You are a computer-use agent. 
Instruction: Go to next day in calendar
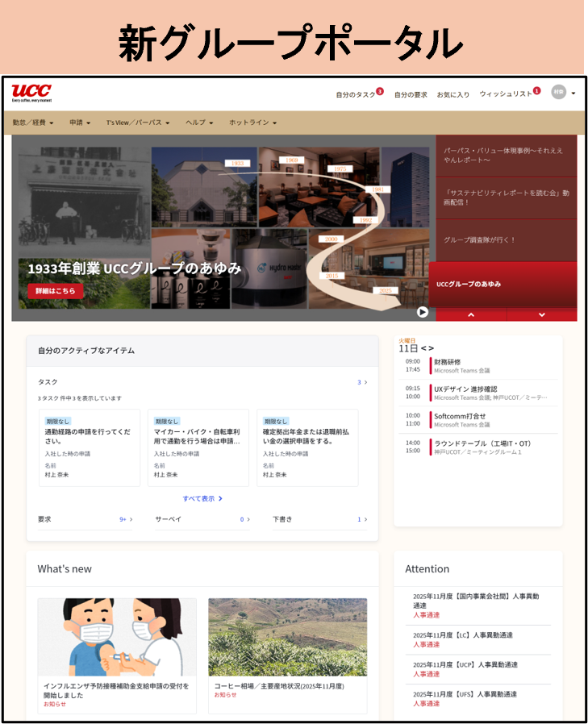(432, 348)
